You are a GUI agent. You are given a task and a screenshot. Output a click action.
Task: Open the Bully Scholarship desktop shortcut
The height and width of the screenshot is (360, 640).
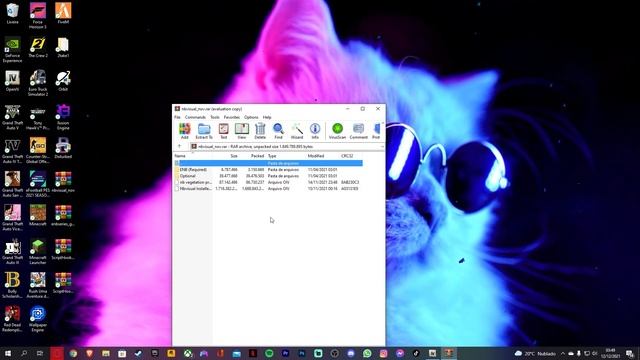(x=12, y=285)
